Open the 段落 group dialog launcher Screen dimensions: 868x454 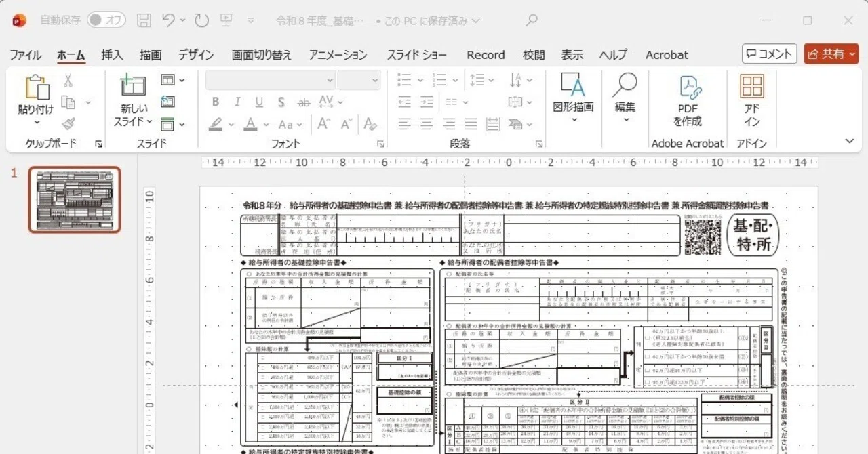click(539, 144)
